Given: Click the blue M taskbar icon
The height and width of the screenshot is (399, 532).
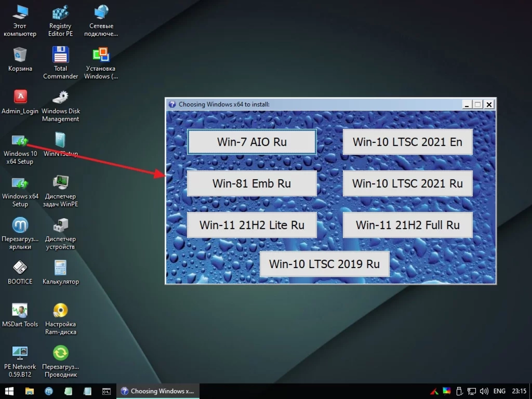Looking at the screenshot, I should [49, 391].
